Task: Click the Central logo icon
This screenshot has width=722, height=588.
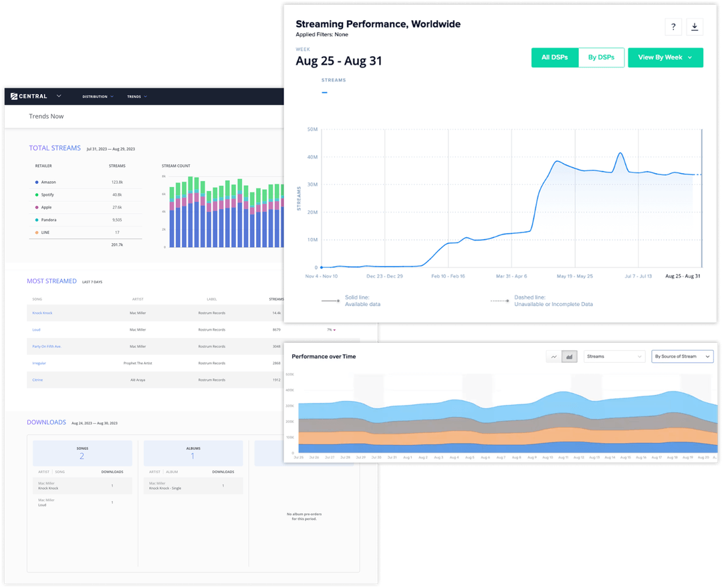Action: (x=14, y=96)
